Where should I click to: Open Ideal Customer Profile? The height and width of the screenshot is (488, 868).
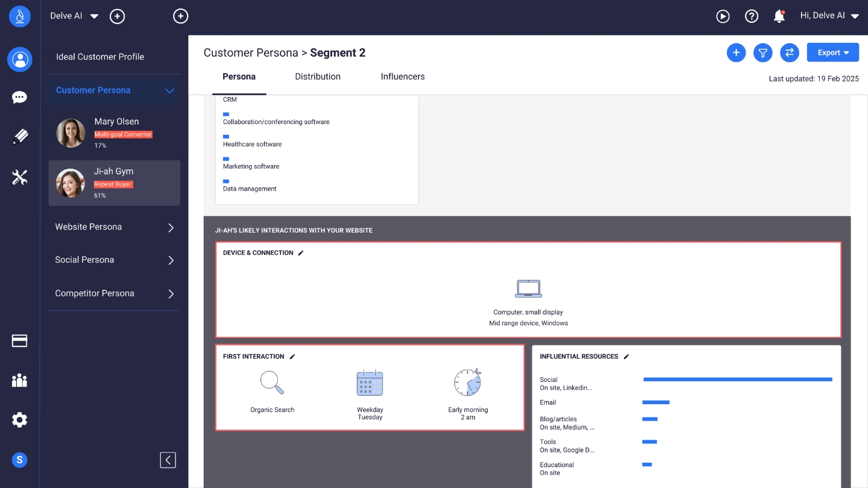pos(99,57)
